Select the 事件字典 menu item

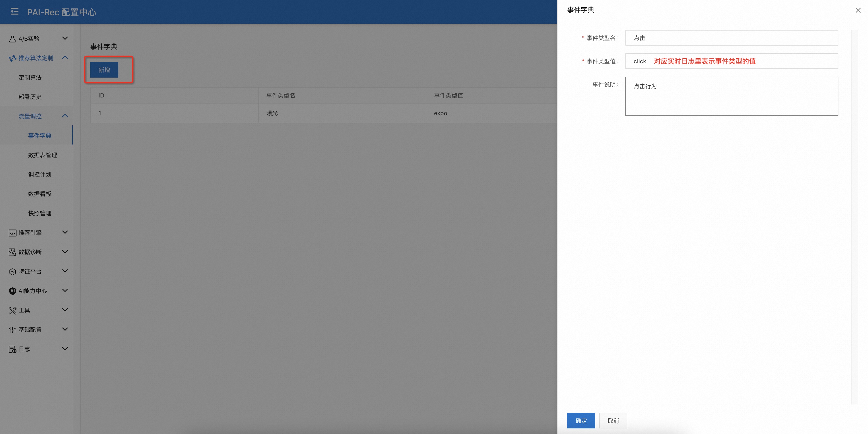point(36,136)
